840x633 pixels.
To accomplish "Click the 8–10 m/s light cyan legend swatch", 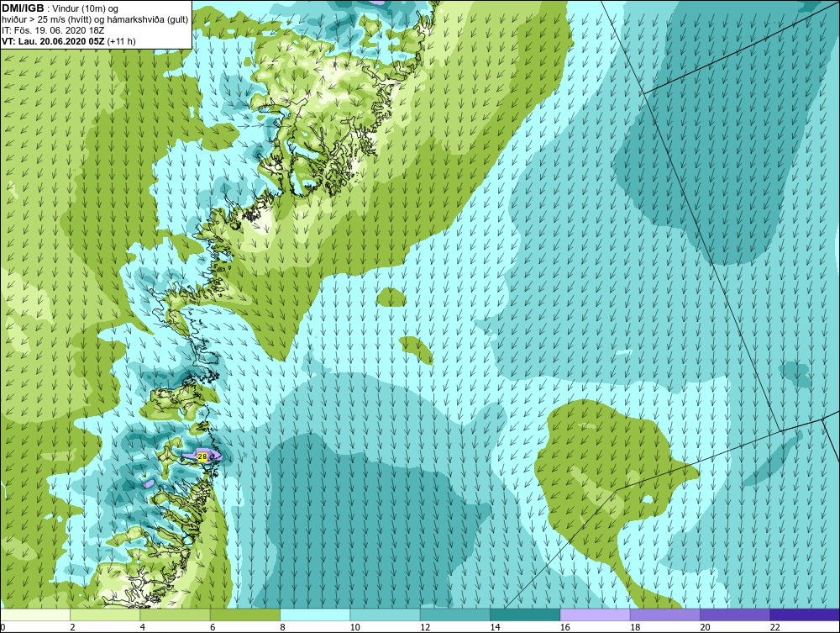I will [315, 615].
